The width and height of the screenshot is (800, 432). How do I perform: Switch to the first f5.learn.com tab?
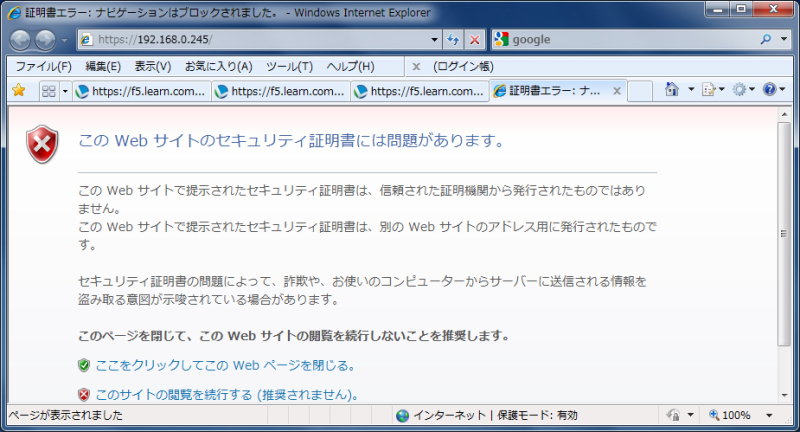[142, 91]
